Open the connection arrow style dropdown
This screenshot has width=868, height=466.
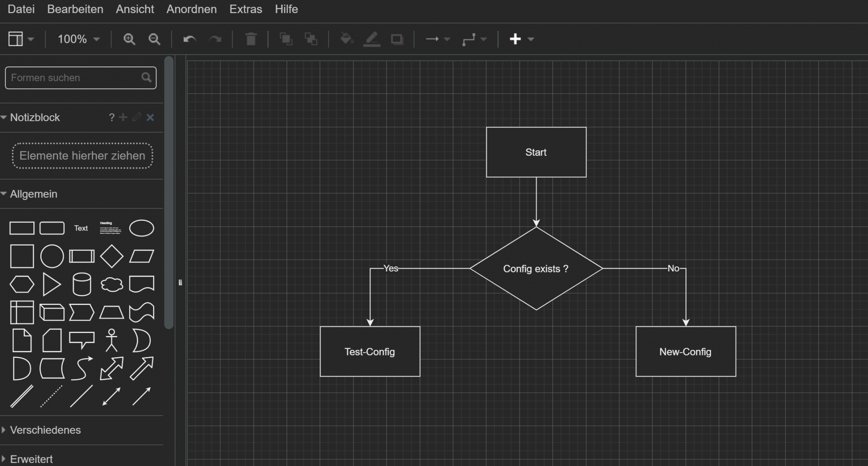[x=437, y=39]
